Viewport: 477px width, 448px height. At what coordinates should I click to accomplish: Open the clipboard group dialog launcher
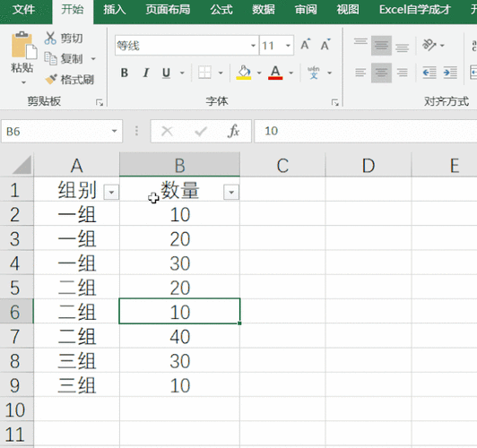[x=100, y=102]
